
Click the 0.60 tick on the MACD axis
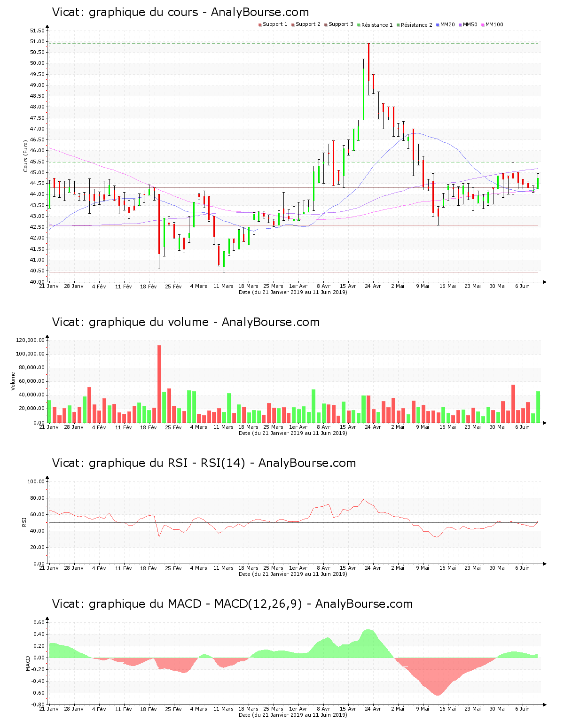coord(39,622)
